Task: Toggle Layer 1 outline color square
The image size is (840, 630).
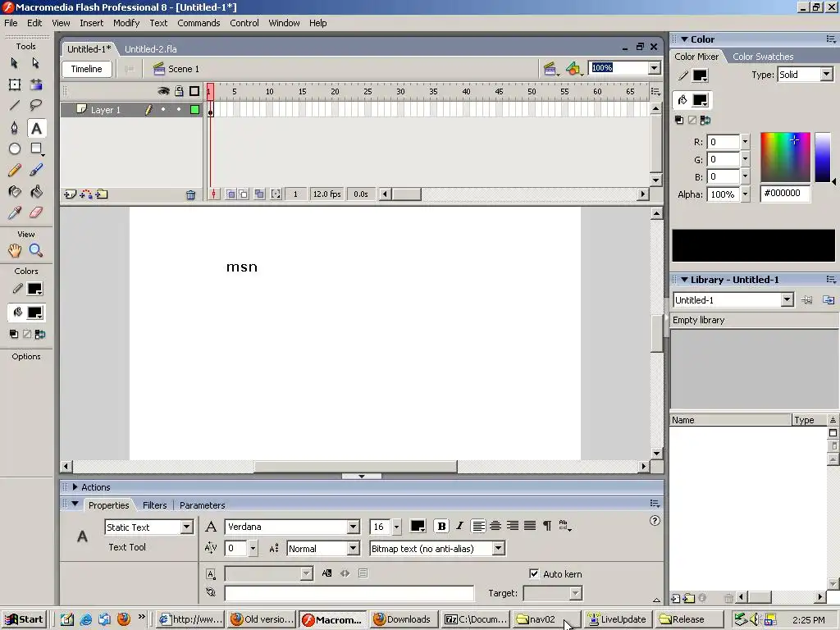Action: point(195,110)
